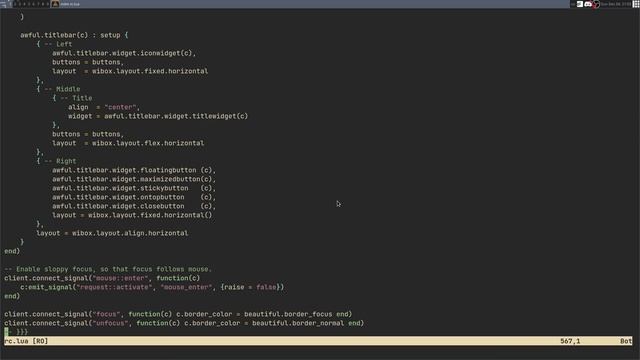Screen dimensions: 640x360
Task: Click the 'floatingbutton (c),' line
Action: (x=133, y=170)
